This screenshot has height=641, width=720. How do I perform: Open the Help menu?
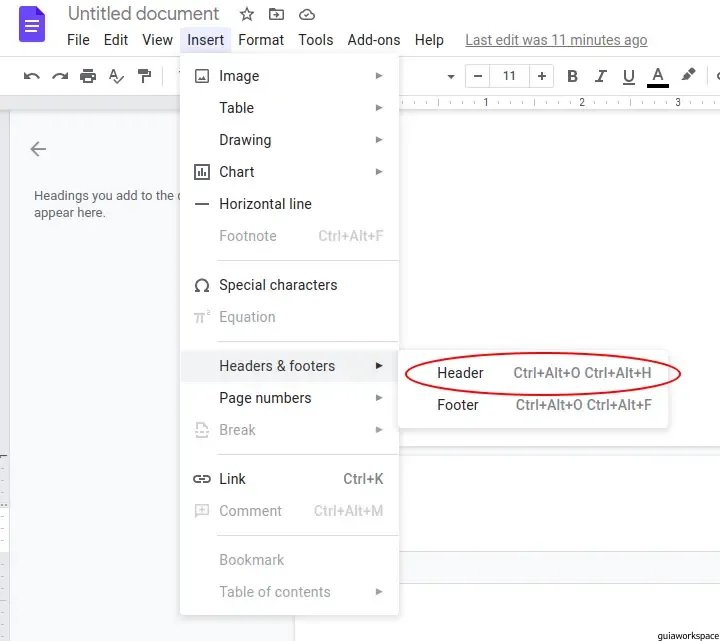coord(429,40)
